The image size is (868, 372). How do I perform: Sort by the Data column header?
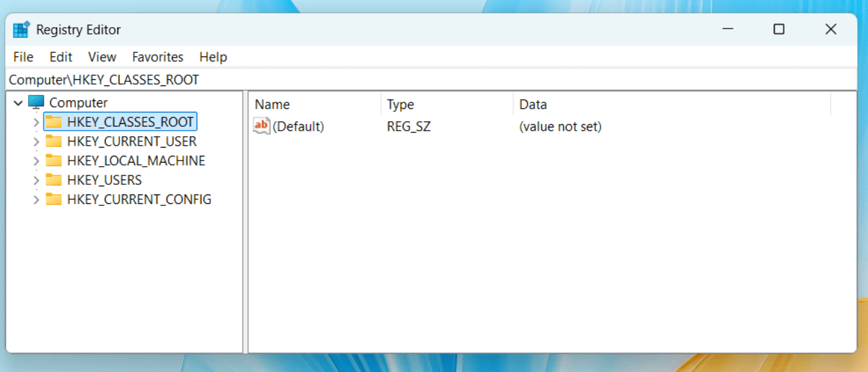point(671,104)
